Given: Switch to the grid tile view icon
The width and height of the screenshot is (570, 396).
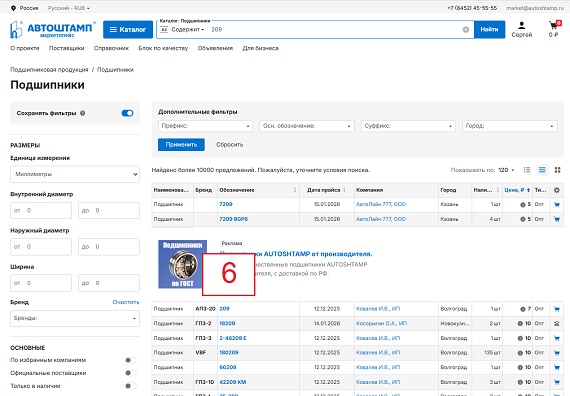Looking at the screenshot, I should (x=557, y=170).
